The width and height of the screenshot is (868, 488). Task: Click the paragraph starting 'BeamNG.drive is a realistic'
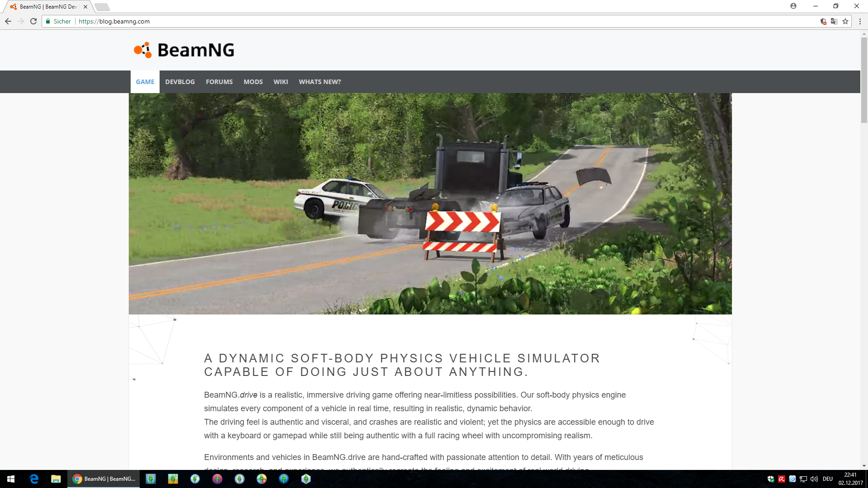[x=429, y=415]
